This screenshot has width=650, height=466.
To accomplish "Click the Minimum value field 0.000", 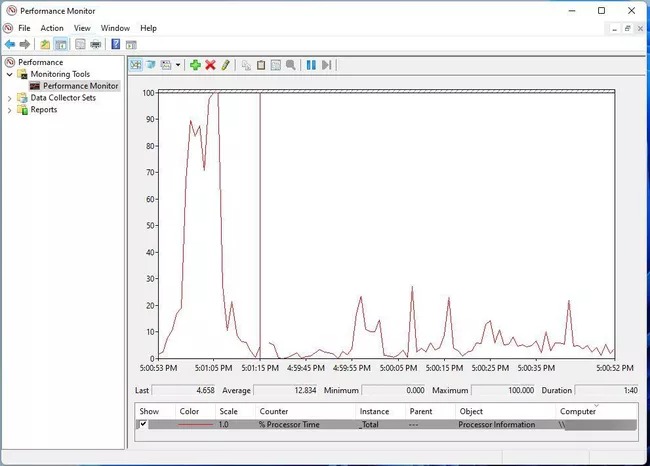I will 394,390.
